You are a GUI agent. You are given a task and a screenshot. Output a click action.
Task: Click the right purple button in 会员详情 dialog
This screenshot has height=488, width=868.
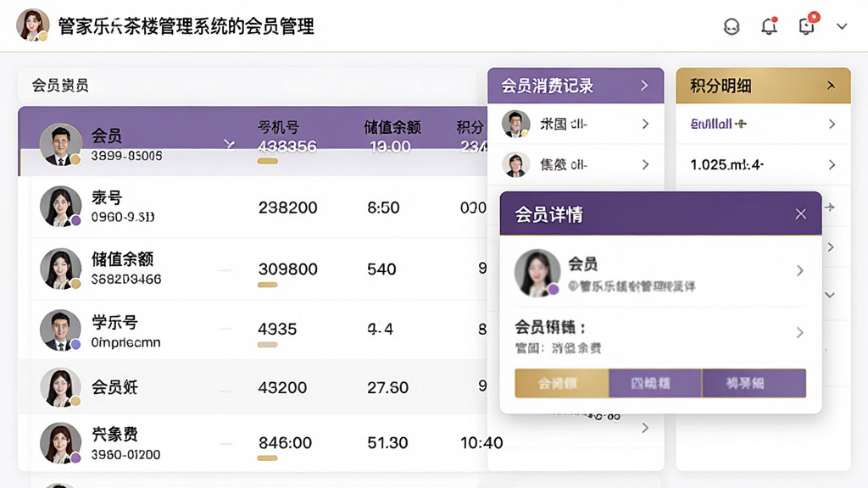754,383
